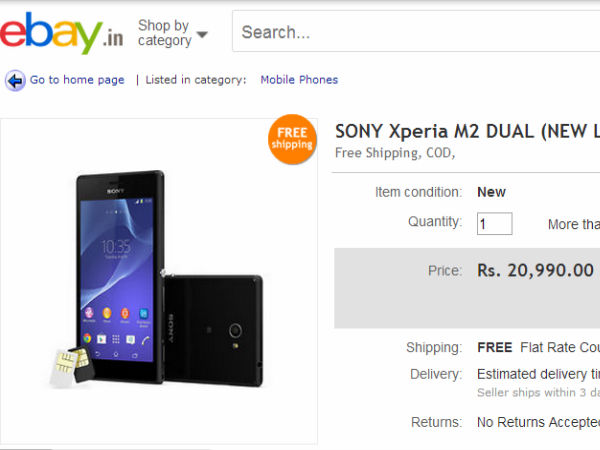Screen dimensions: 600x450
Task: Click the Listed in category label
Action: pos(196,80)
